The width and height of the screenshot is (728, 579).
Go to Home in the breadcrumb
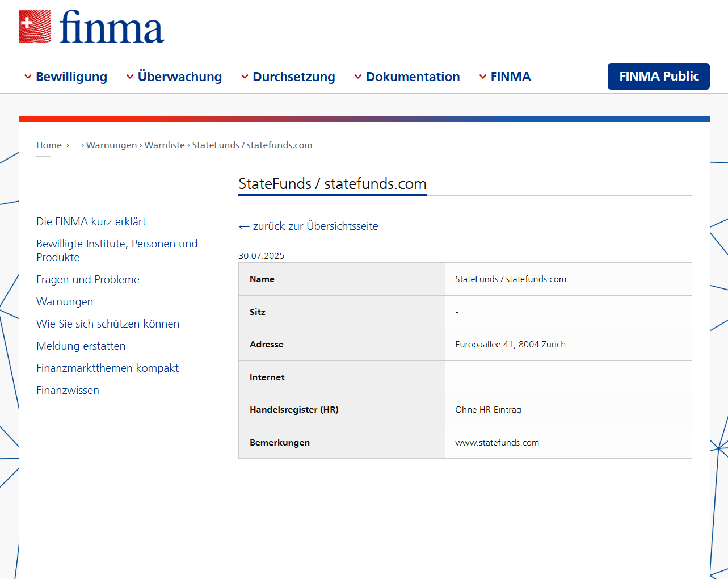49,145
